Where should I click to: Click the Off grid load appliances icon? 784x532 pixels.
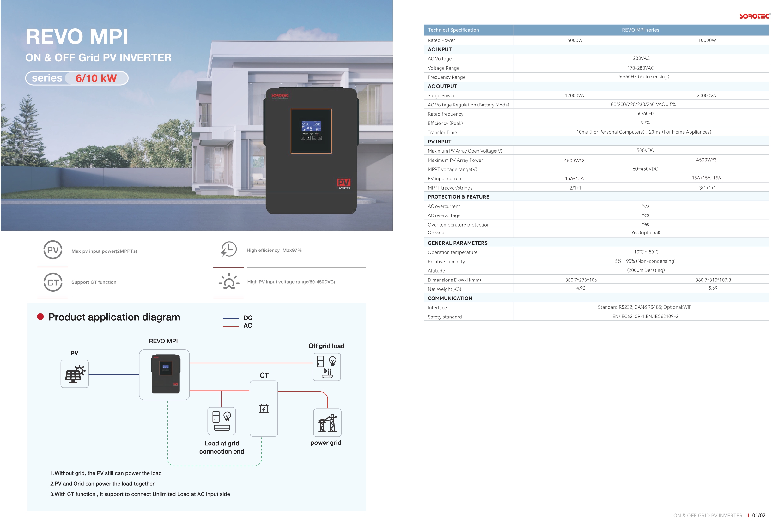point(326,367)
